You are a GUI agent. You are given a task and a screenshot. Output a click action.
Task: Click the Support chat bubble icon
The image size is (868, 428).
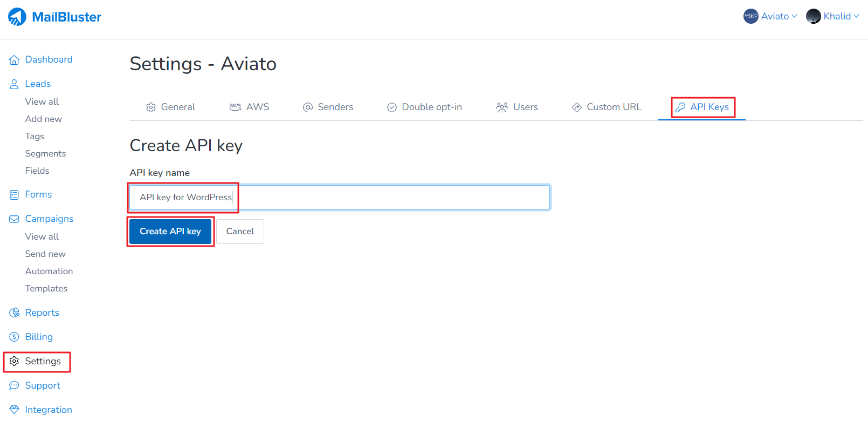(x=15, y=386)
